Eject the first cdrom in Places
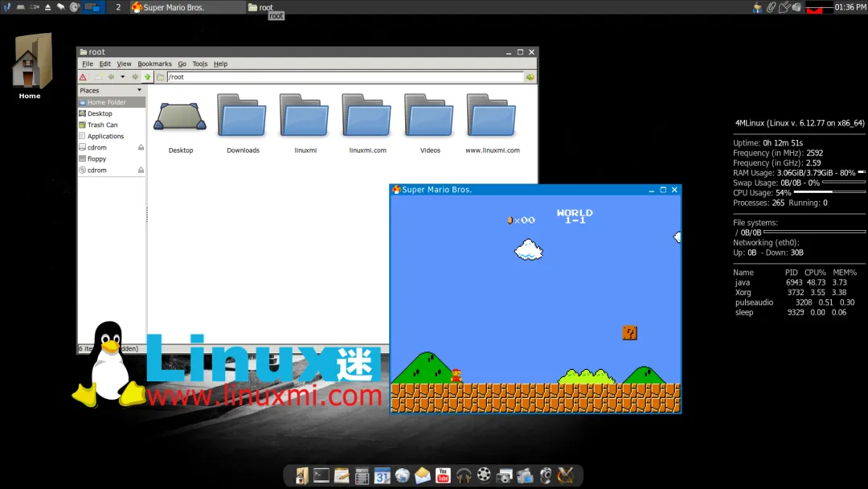 [x=141, y=147]
